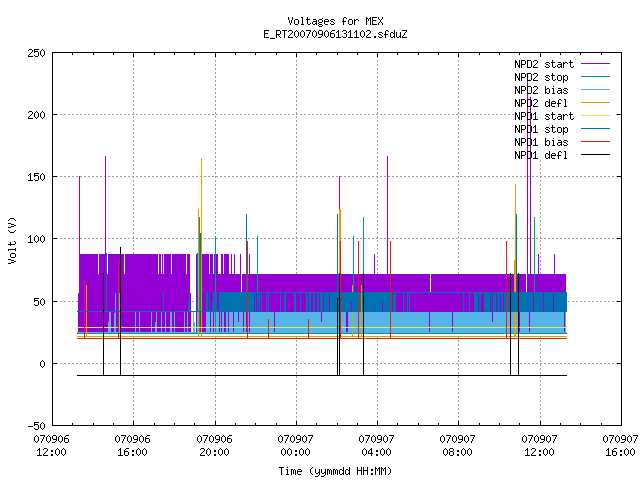Click the 'NPD2 bias' legend label

541,90
